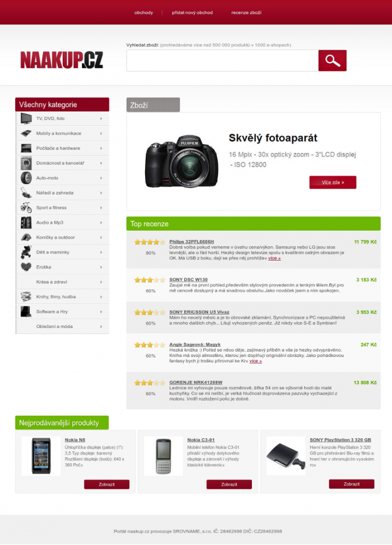Screen dimensions: 392x545
Task: Open the Philips 32PFL6606H review link
Action: click(x=192, y=241)
